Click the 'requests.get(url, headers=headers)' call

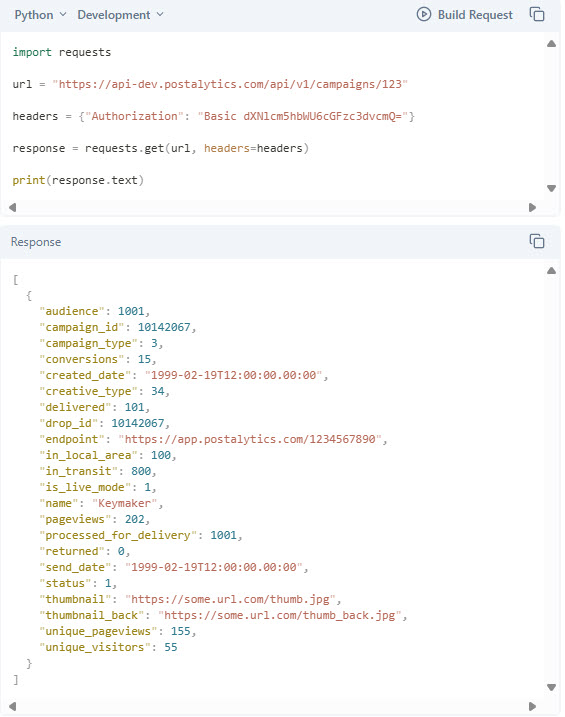pos(197,148)
